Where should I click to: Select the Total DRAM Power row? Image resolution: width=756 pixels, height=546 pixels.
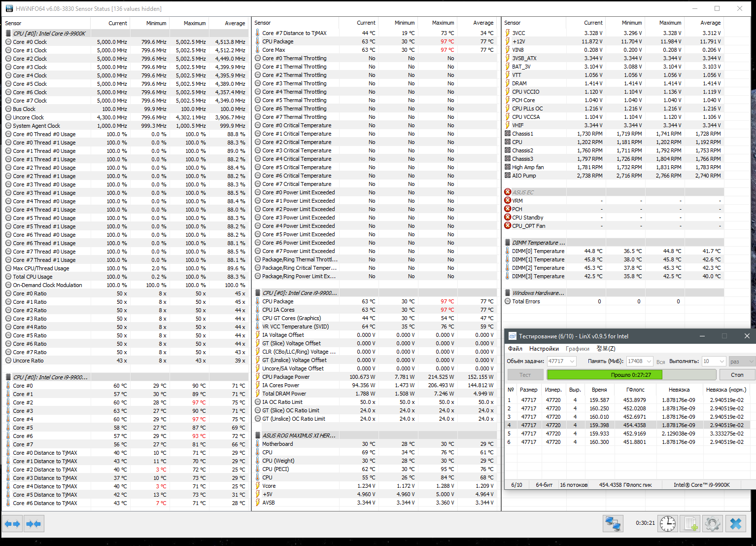click(x=375, y=394)
